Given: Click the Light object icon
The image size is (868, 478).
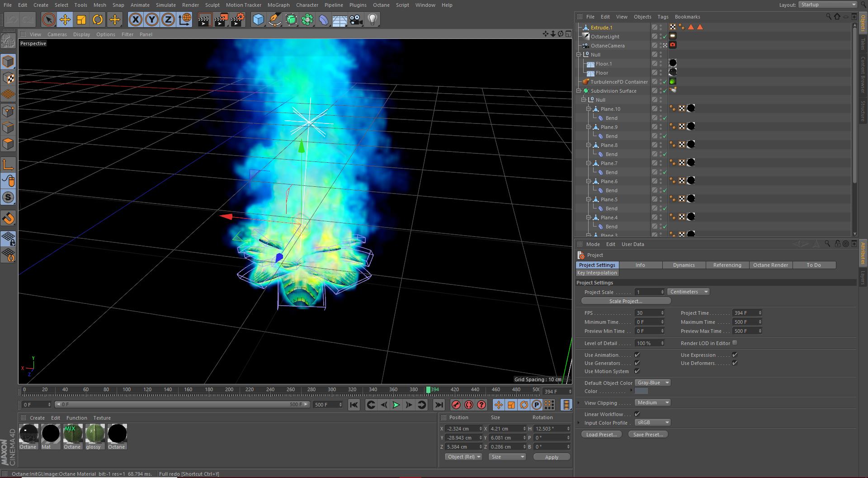Looking at the screenshot, I should [x=373, y=19].
